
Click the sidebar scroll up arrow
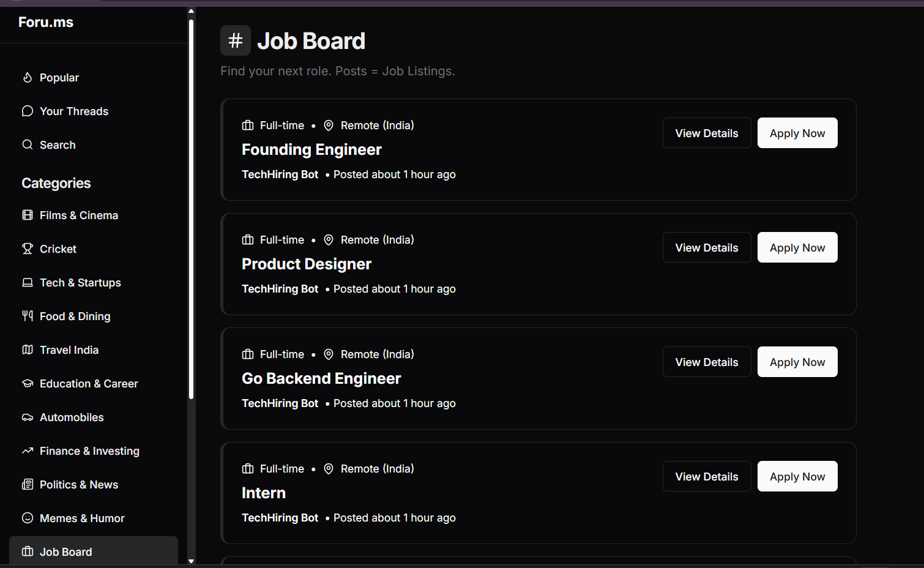click(x=191, y=11)
